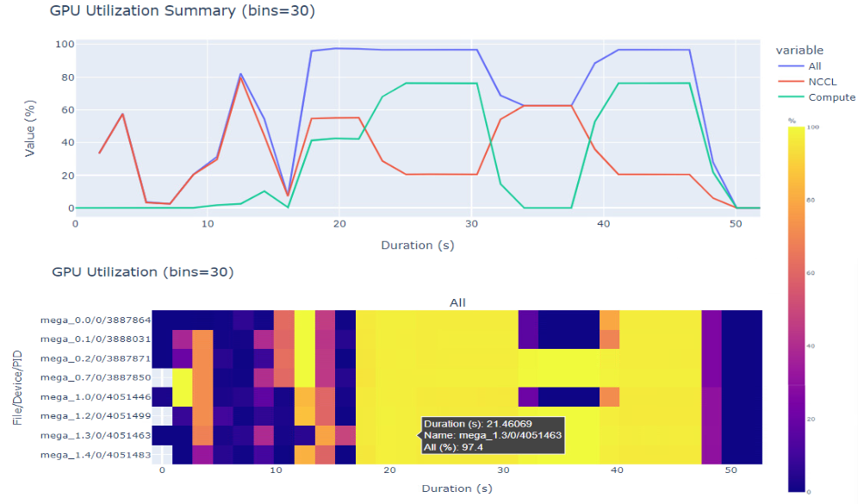Click the hover tooltip showing Duration 21.46069

pos(492,435)
